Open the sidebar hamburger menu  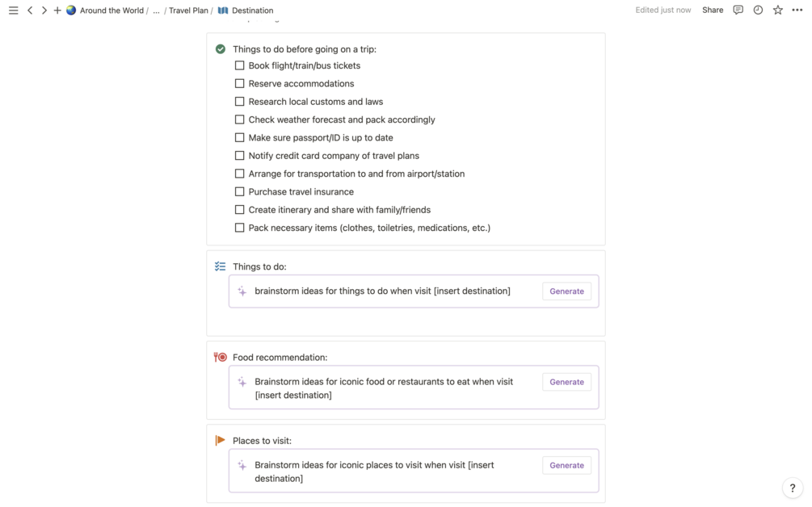point(13,10)
